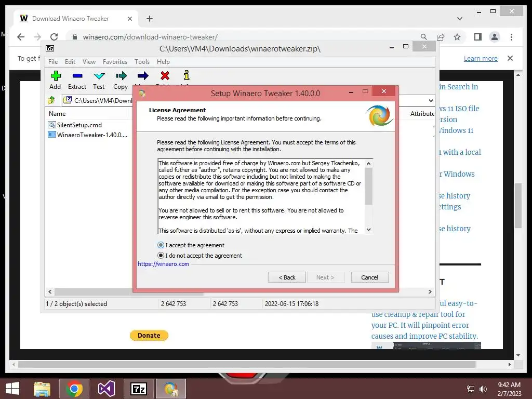Open the https://winaero.com link in setup
This screenshot has width=532, height=399.
pos(163,263)
